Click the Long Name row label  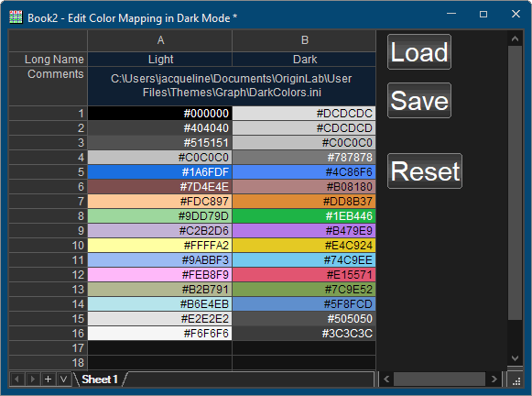point(48,59)
